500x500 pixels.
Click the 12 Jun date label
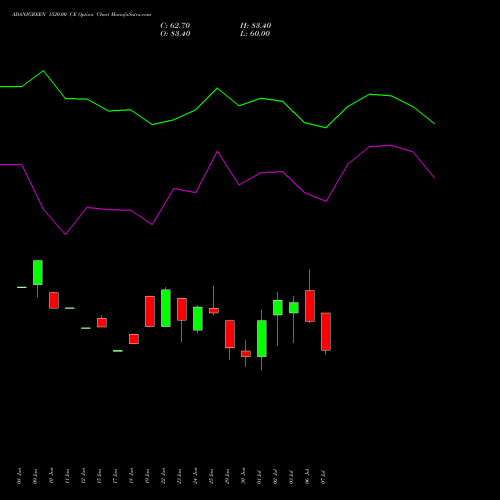coord(83,476)
